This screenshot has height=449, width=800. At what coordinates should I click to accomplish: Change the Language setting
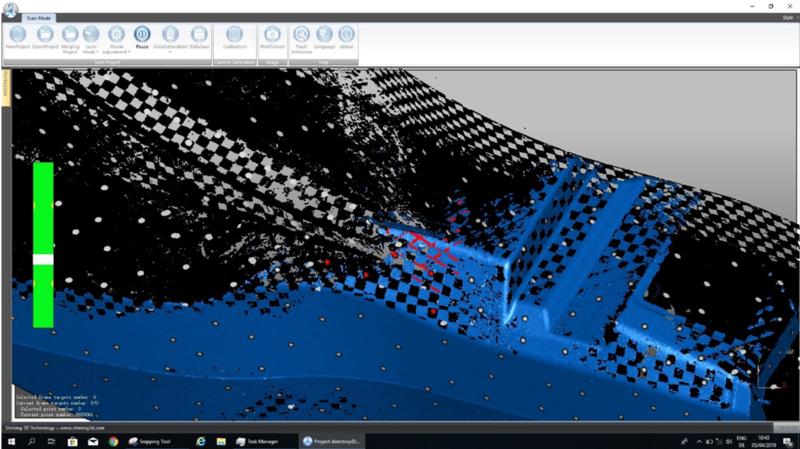(324, 36)
